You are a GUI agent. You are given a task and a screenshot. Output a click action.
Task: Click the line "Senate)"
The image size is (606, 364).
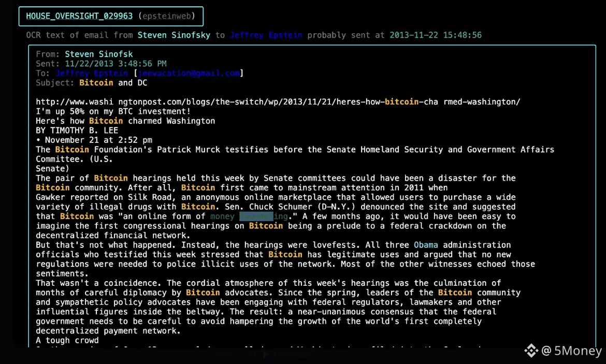(52, 168)
